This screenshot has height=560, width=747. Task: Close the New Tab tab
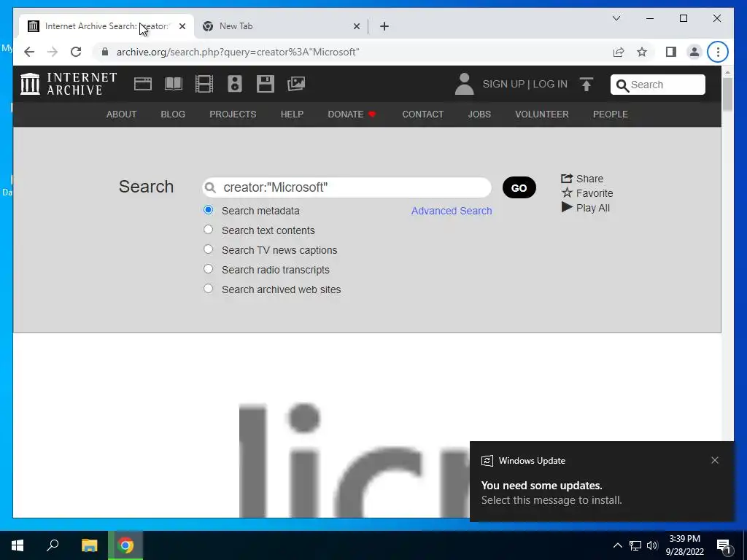pyautogui.click(x=356, y=27)
